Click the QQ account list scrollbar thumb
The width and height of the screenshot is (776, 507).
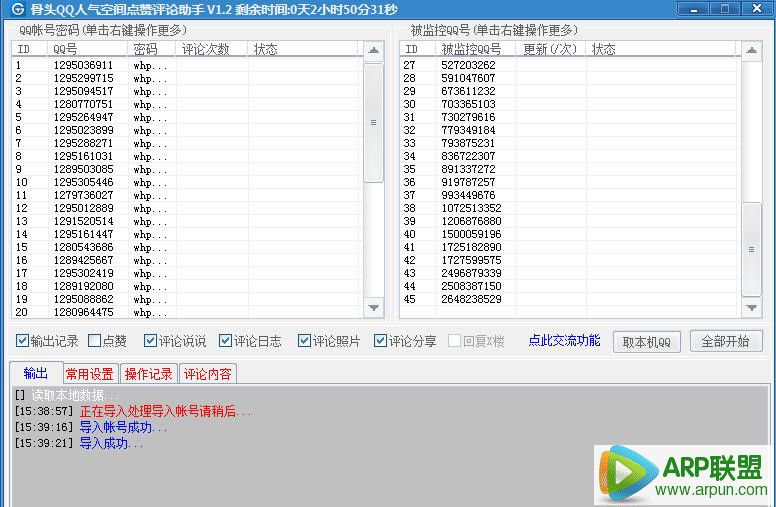point(374,123)
